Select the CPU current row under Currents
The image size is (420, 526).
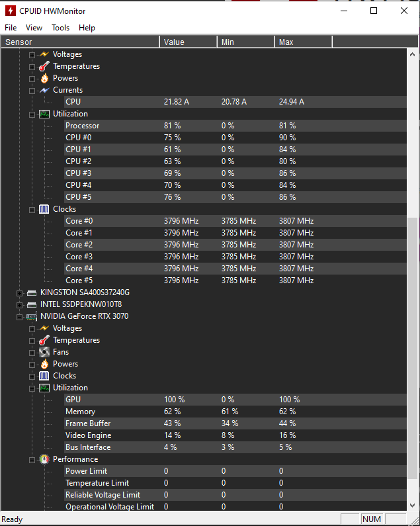pyautogui.click(x=235, y=102)
